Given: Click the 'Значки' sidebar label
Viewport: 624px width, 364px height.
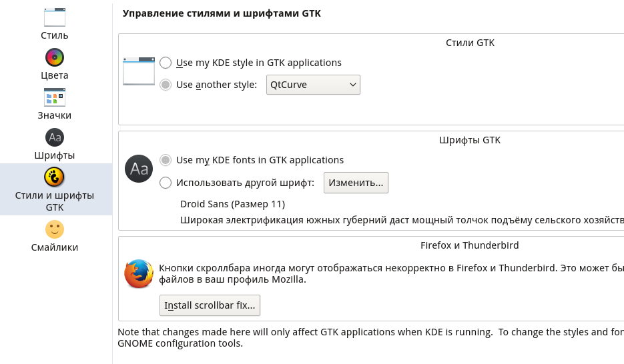Looking at the screenshot, I should pyautogui.click(x=55, y=115).
